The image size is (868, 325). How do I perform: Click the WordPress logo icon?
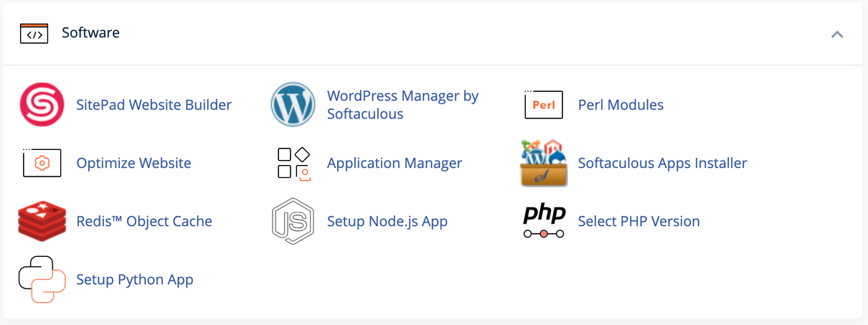click(x=293, y=105)
